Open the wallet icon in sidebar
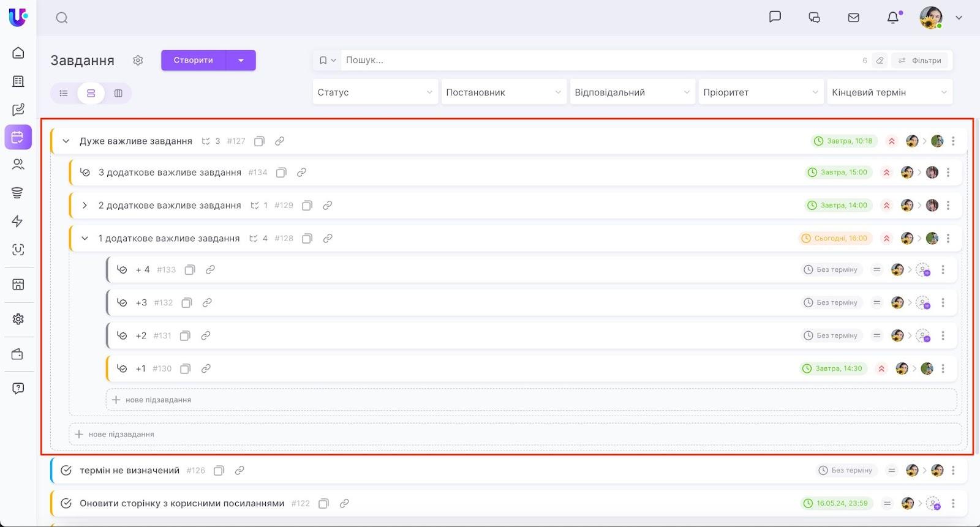 pos(18,354)
